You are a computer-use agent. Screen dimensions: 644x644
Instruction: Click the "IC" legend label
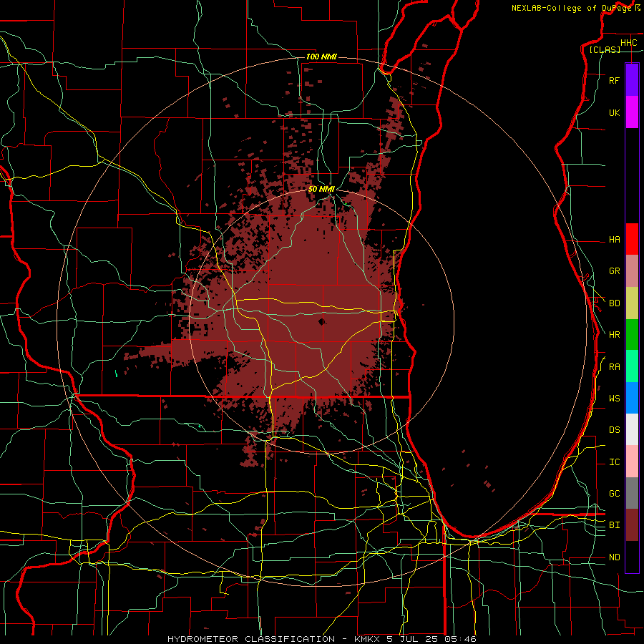[614, 462]
